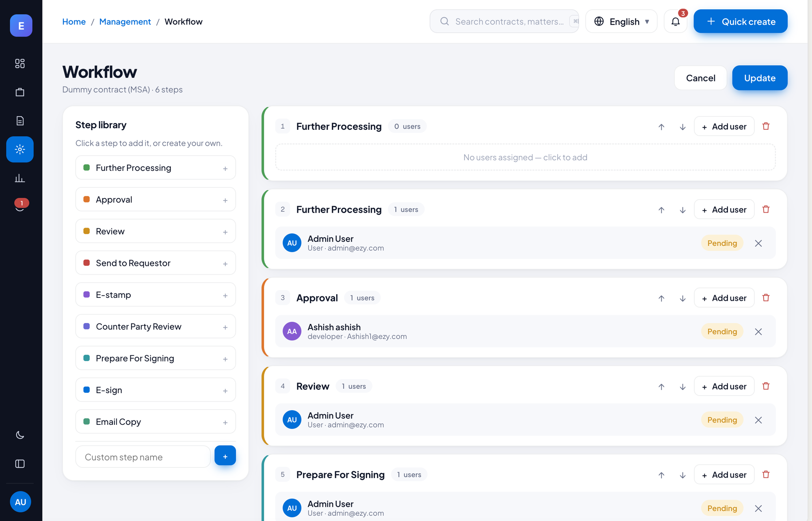Image resolution: width=812 pixels, height=521 pixels.
Task: Delete the Approval step
Action: click(766, 298)
